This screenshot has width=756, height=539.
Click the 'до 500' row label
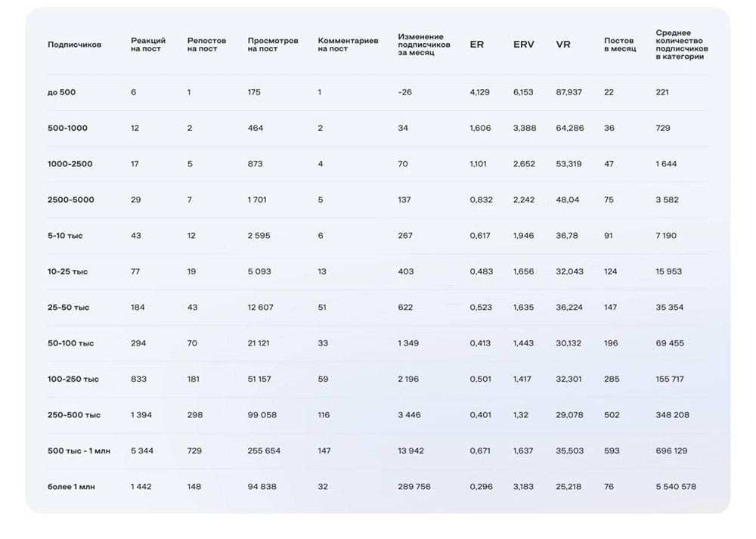[x=61, y=92]
